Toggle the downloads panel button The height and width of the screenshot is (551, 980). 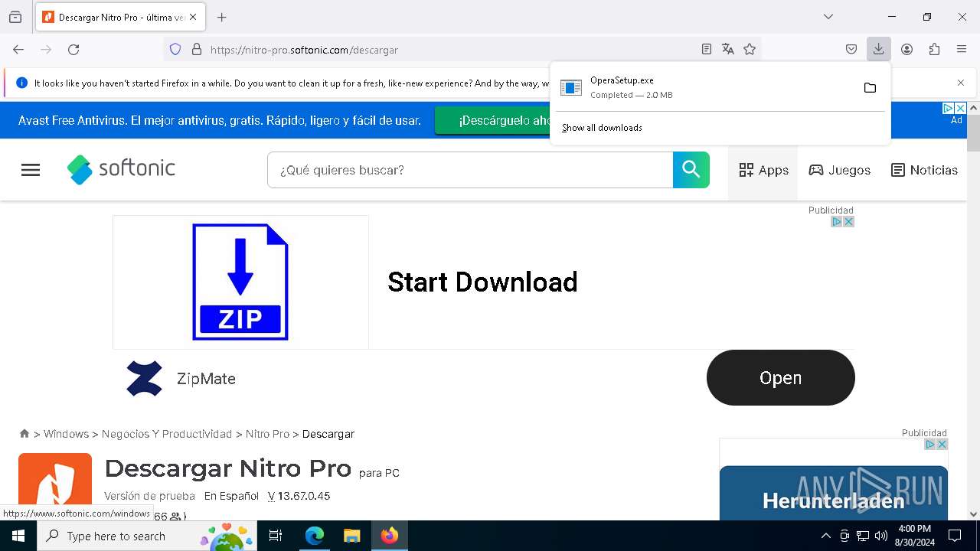pyautogui.click(x=879, y=49)
